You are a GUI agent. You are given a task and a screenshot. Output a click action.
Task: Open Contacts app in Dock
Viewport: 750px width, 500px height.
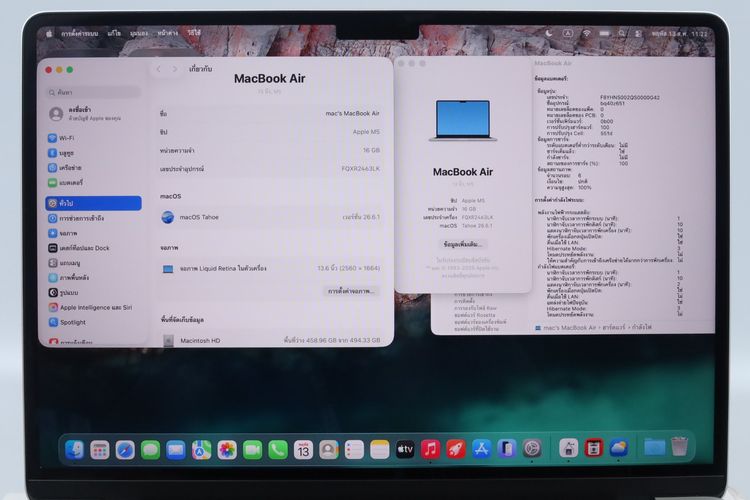click(329, 450)
